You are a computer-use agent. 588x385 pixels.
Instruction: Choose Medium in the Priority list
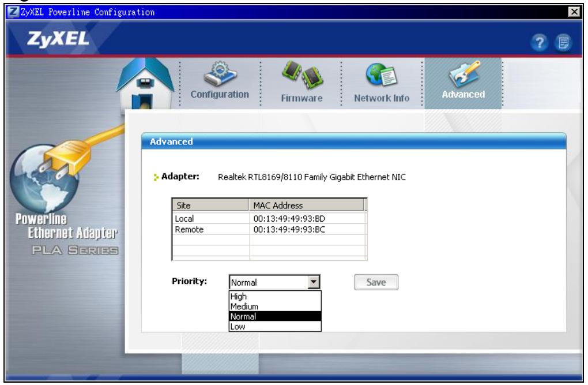point(275,306)
